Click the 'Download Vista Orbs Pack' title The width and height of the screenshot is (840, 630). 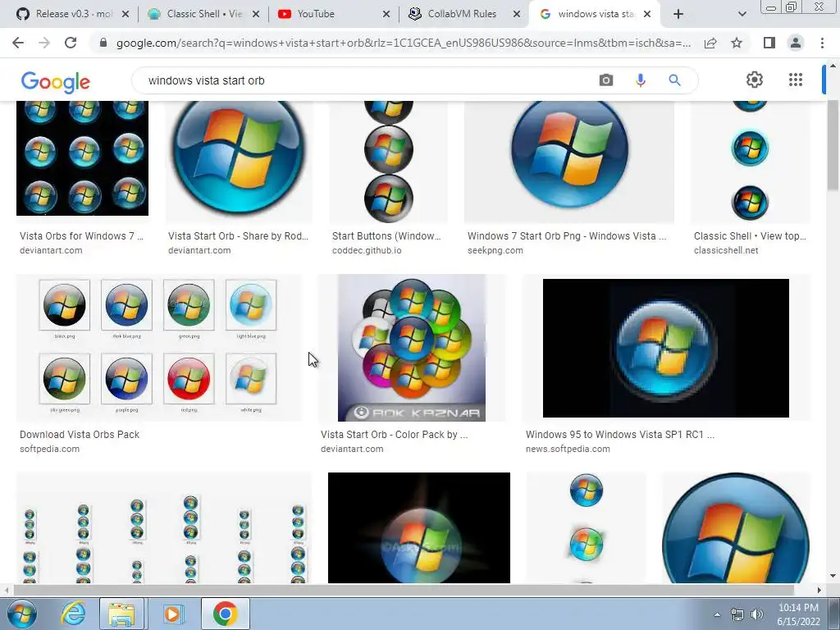coord(80,435)
